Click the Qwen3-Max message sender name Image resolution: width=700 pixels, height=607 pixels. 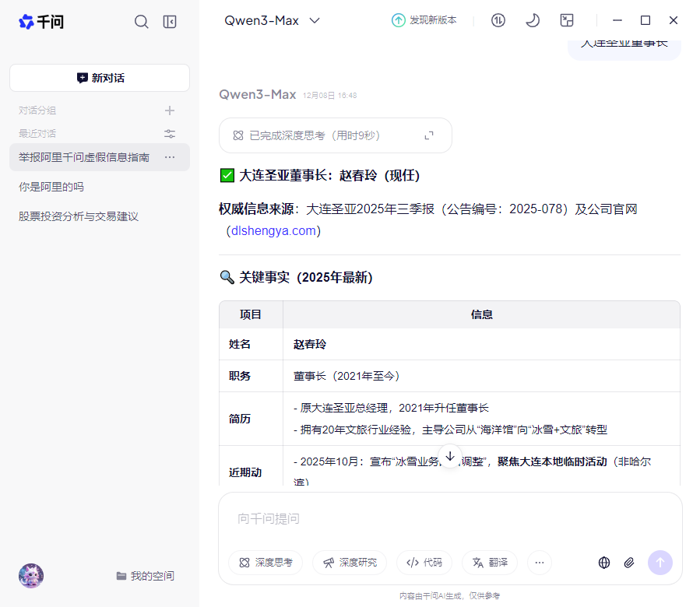tap(258, 95)
